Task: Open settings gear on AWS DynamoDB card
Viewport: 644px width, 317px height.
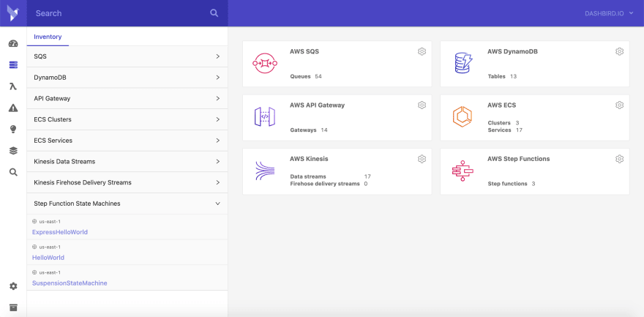Action: point(619,51)
